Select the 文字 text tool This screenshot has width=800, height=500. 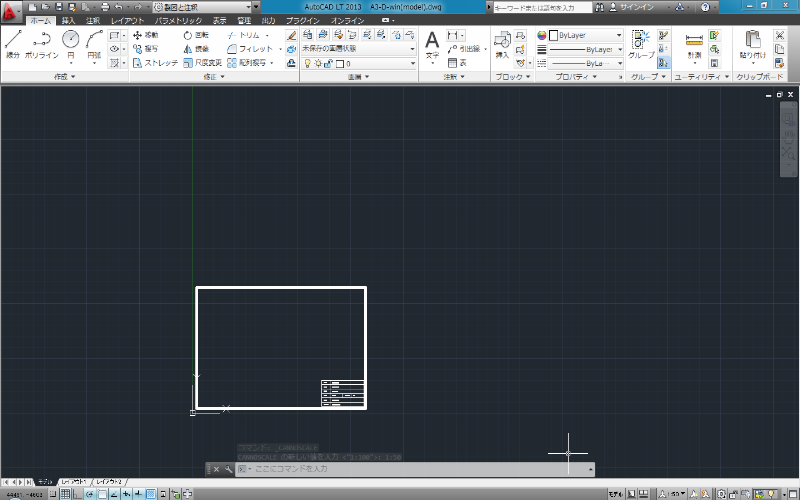point(432,46)
